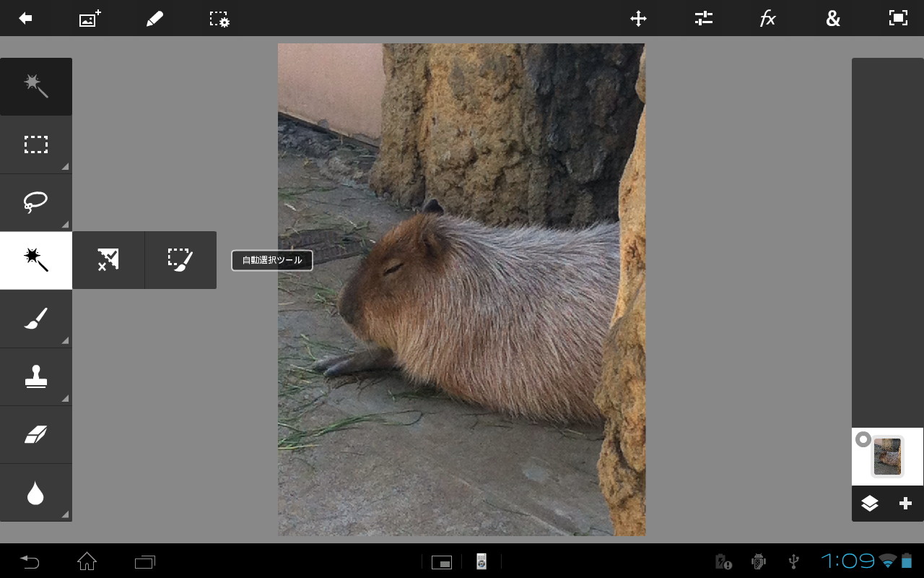
Task: Toggle fullscreen view mode
Action: click(x=898, y=19)
